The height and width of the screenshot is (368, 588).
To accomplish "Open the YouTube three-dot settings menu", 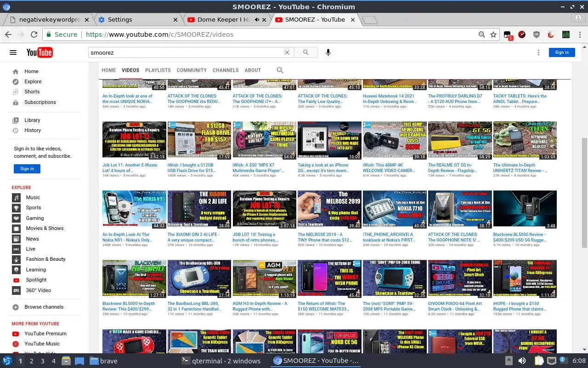I will [538, 52].
